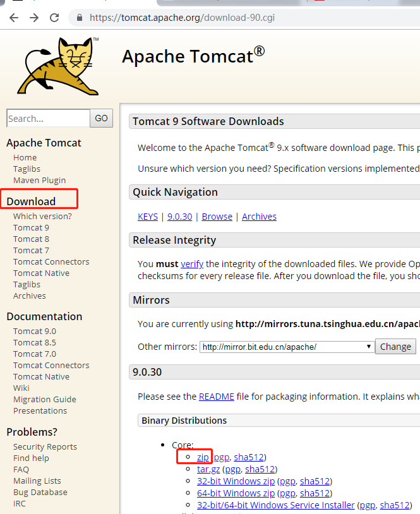Click the Change button to switch mirrors
This screenshot has height=514, width=420.
395,346
